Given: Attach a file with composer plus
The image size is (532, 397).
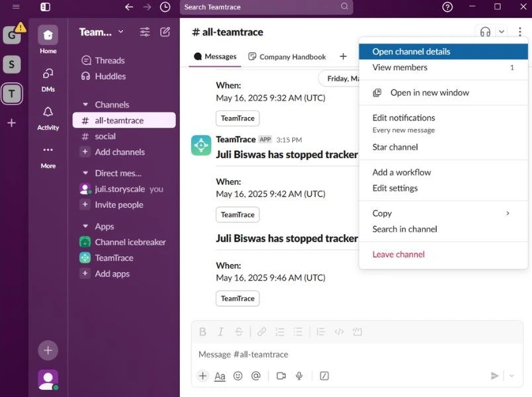Looking at the screenshot, I should pos(202,376).
